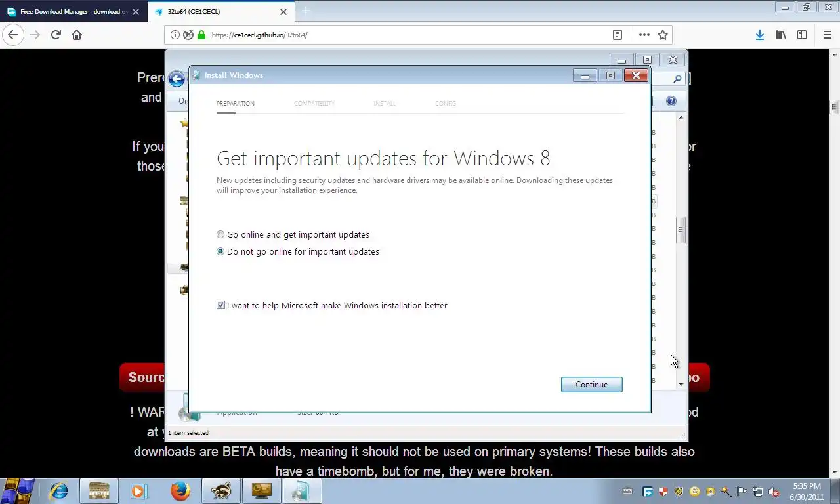
Task: Close the Free Download Manager tab
Action: 136,11
